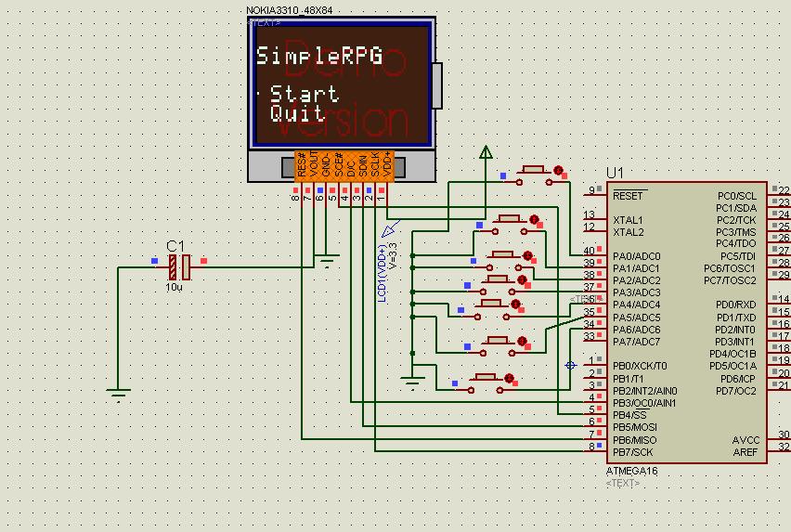Click the ATMEGA16 part name label
791x532 pixels.
[631, 471]
